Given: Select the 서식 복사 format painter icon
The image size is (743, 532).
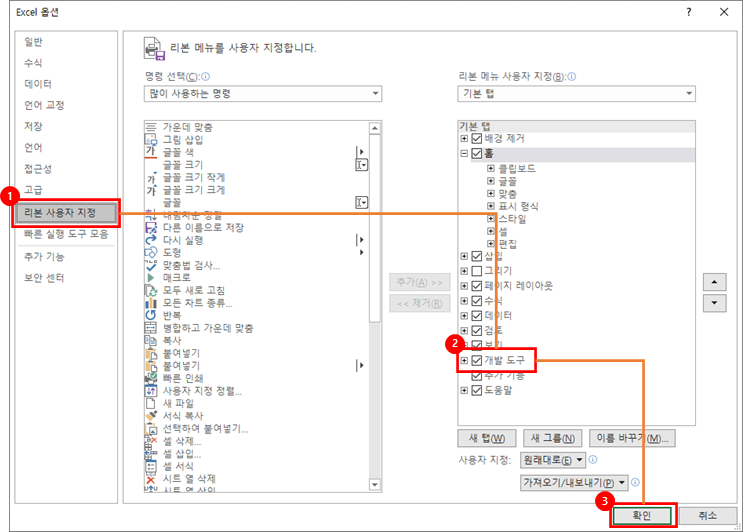Looking at the screenshot, I should click(x=151, y=415).
